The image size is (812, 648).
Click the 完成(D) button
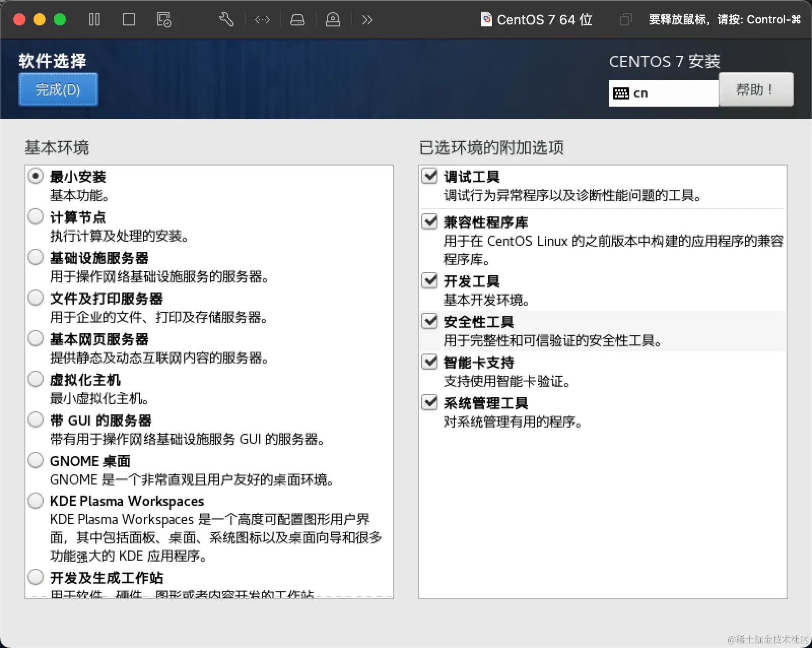58,89
